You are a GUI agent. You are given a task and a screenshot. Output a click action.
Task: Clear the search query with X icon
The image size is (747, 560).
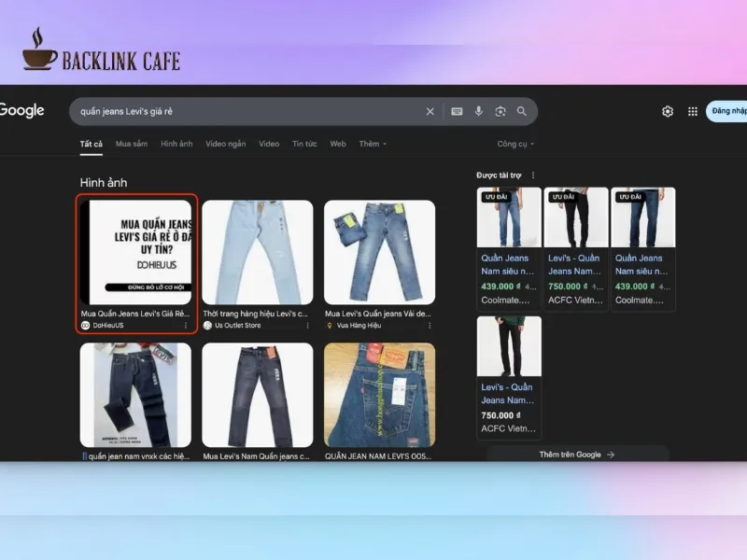[x=430, y=111]
